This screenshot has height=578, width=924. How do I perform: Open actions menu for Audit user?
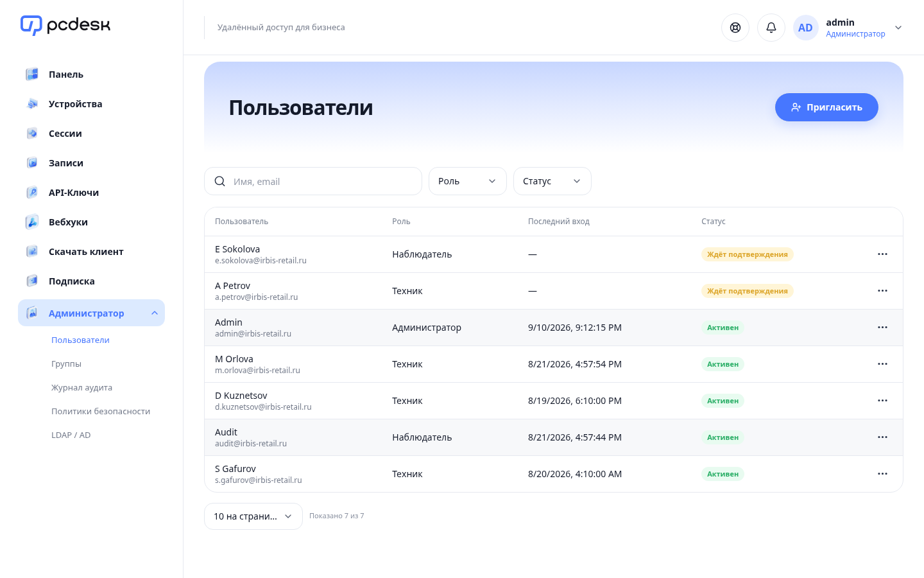tap(882, 437)
